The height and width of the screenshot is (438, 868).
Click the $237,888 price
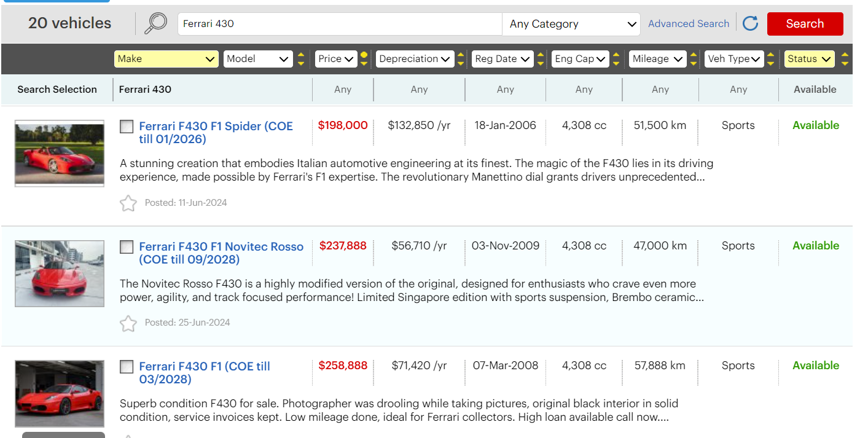(x=343, y=246)
